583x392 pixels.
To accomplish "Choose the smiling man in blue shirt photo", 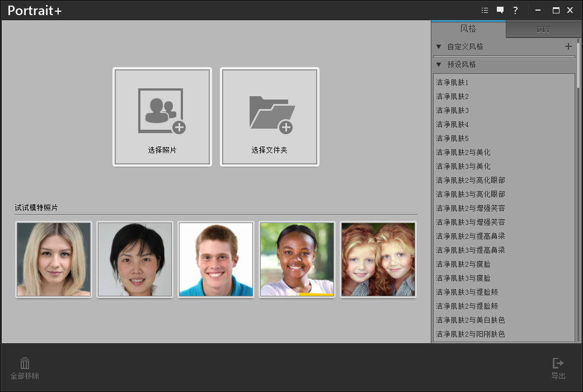I will coord(216,259).
